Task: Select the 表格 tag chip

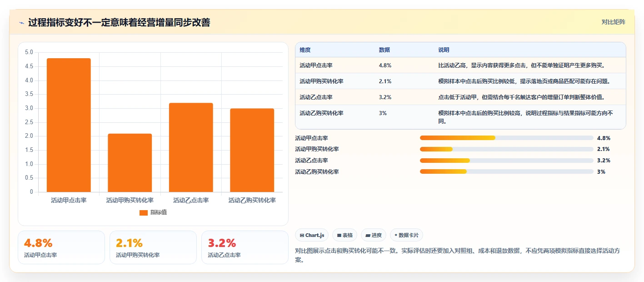Action: pyautogui.click(x=344, y=235)
